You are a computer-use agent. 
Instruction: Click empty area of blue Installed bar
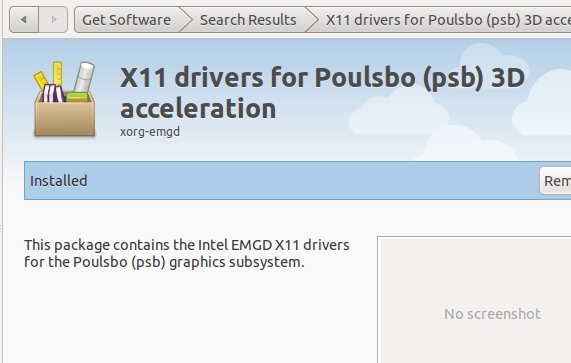(x=310, y=181)
